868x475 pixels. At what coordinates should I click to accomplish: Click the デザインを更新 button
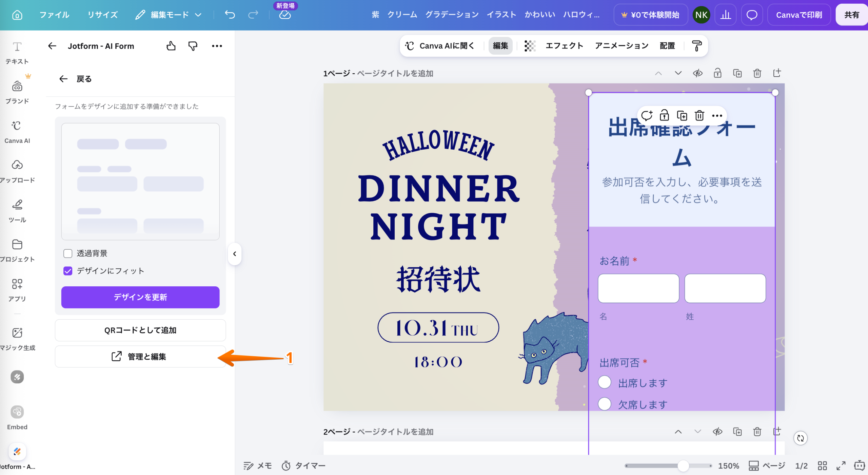[140, 297]
